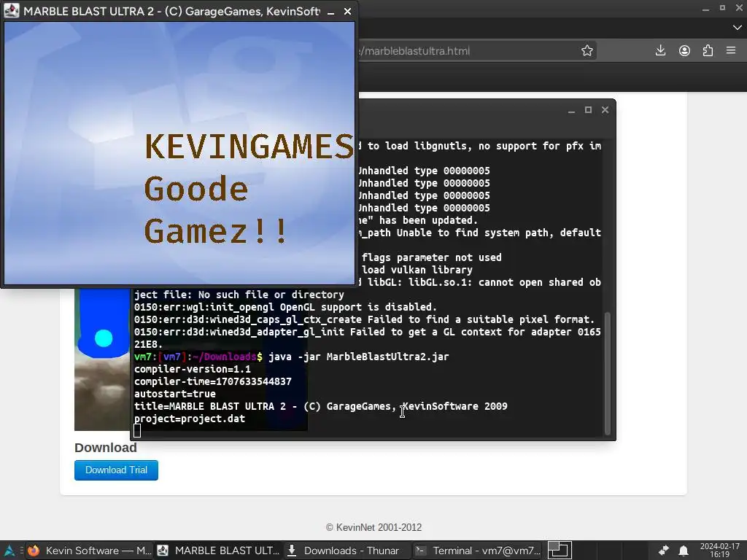Click 'KEVINGAMES' text in game window
747x560 pixels.
coord(249,146)
